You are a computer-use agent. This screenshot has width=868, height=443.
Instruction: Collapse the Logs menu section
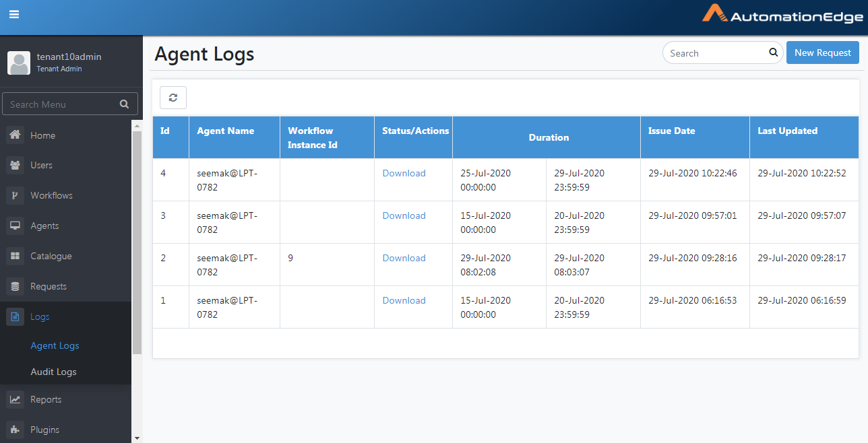pos(66,316)
